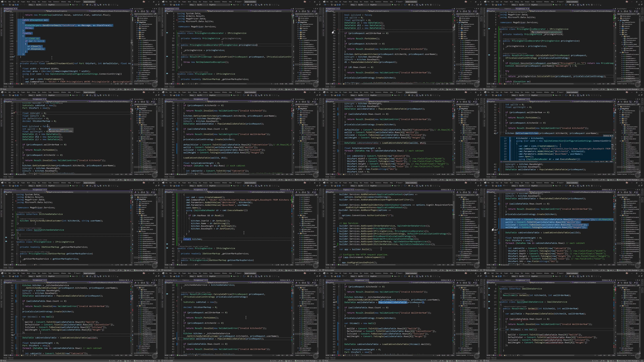The image size is (644, 362).
Task: Click split editor icon in IWallDataService window
Action: pos(615,283)
